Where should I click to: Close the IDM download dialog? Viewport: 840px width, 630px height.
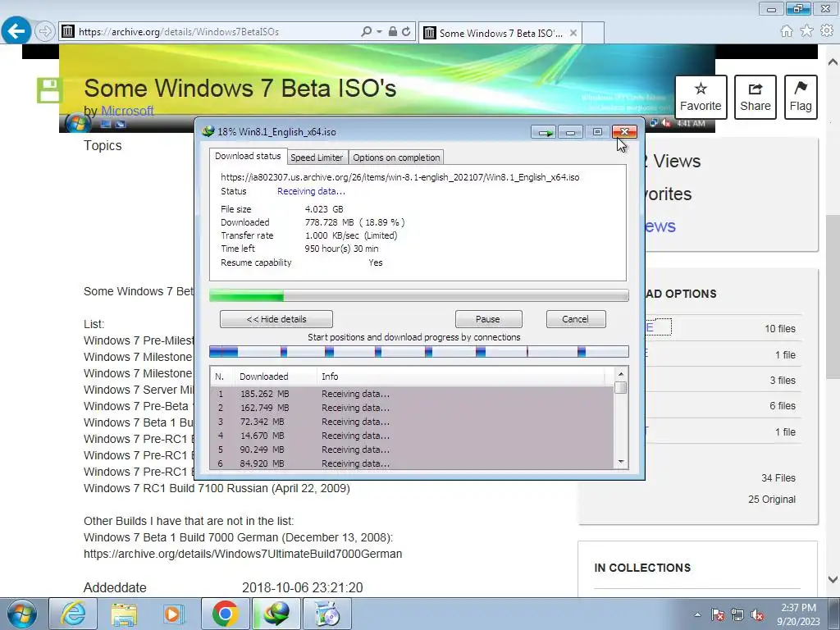624,132
